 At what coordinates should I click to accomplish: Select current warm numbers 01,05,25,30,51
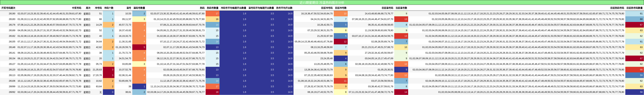pyautogui.click(x=386, y=70)
